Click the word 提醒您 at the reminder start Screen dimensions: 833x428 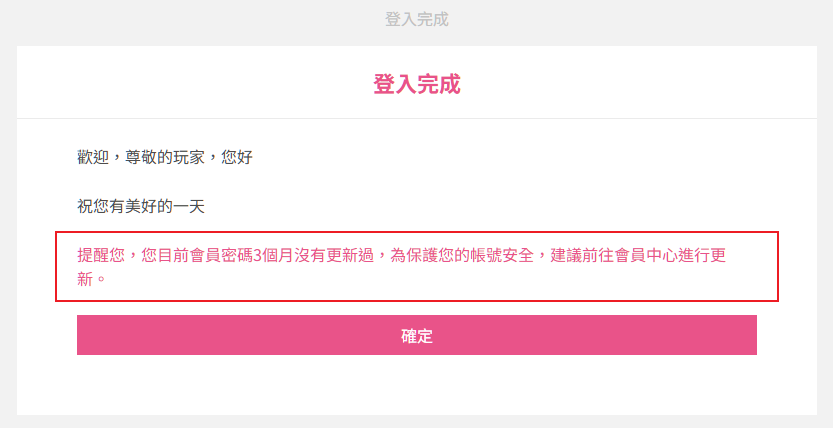101,255
